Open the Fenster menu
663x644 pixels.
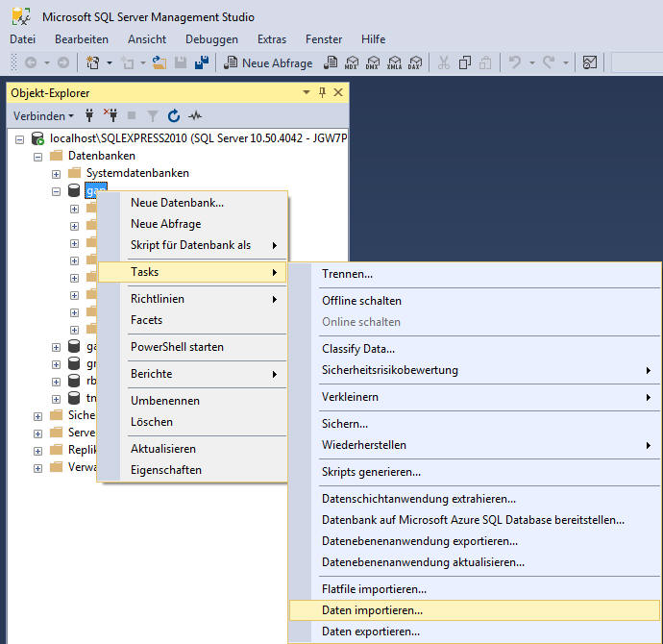[324, 39]
